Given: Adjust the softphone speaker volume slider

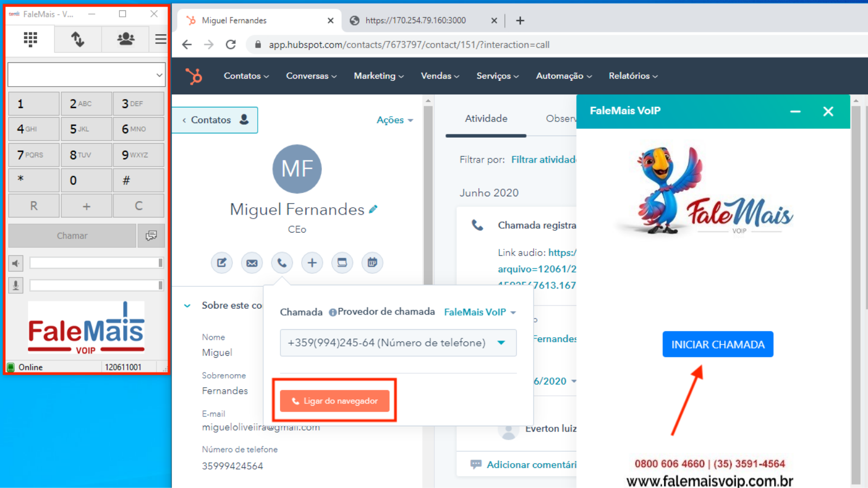Looking at the screenshot, I should (x=97, y=263).
